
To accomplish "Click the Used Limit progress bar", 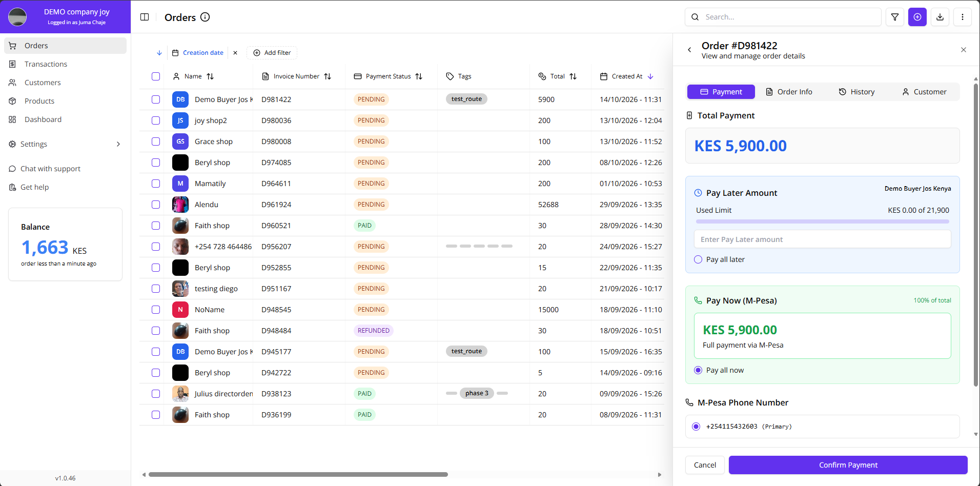I will 823,221.
